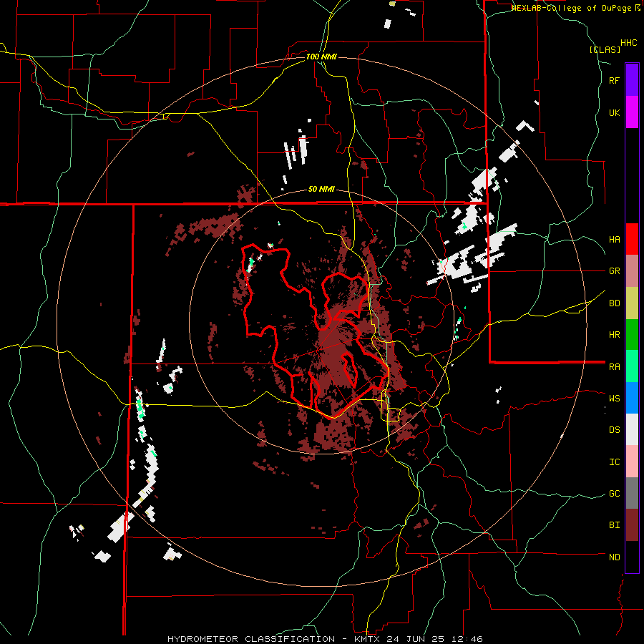
Task: Click the dark green HR color block
Action: click(x=632, y=335)
